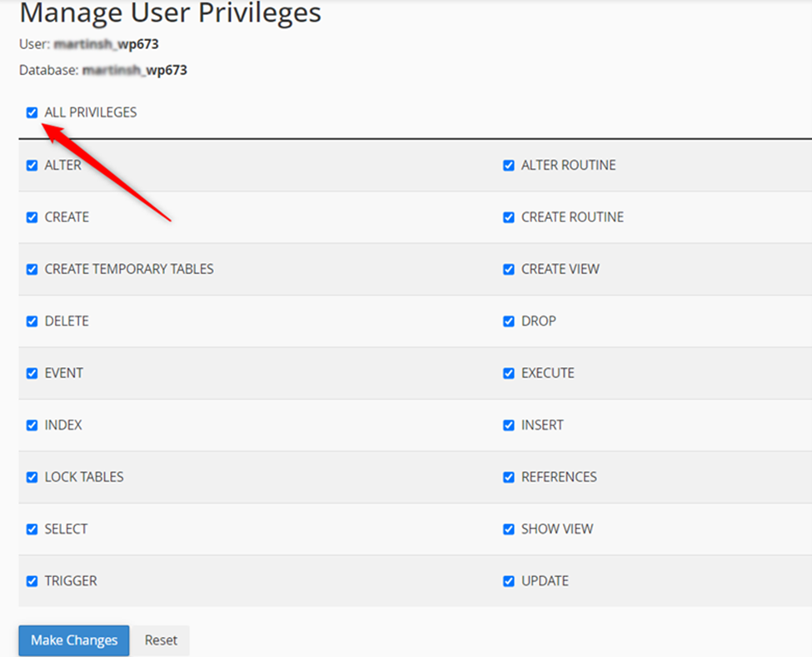Toggle the ALTER privilege checkbox
This screenshot has height=657, width=812.
click(x=32, y=165)
